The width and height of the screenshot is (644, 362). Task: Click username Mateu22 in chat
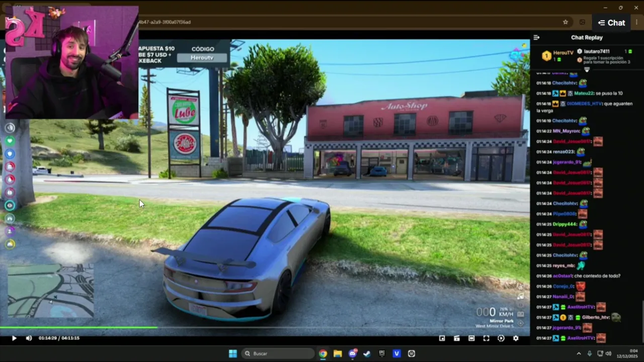click(x=584, y=94)
